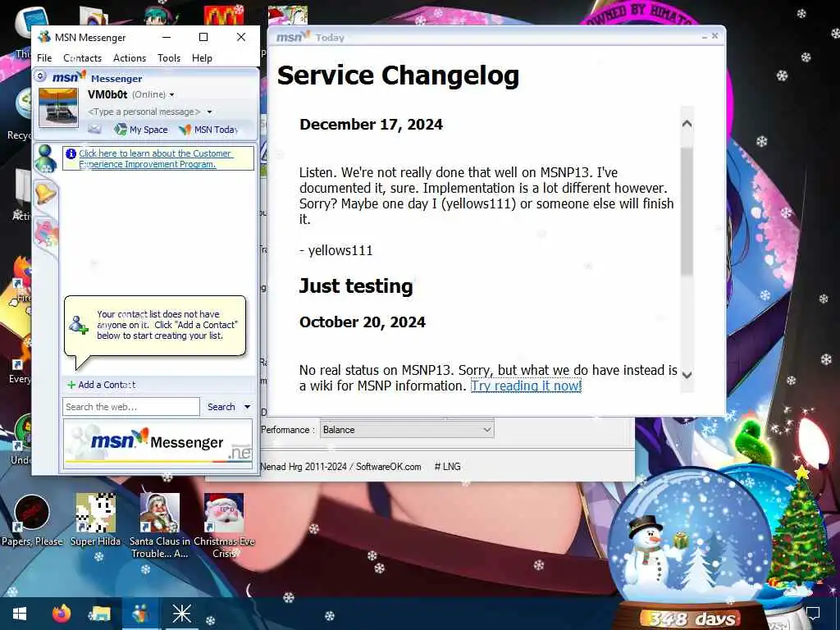Open the Tools menu
Screen dimensions: 840x630
click(x=169, y=58)
